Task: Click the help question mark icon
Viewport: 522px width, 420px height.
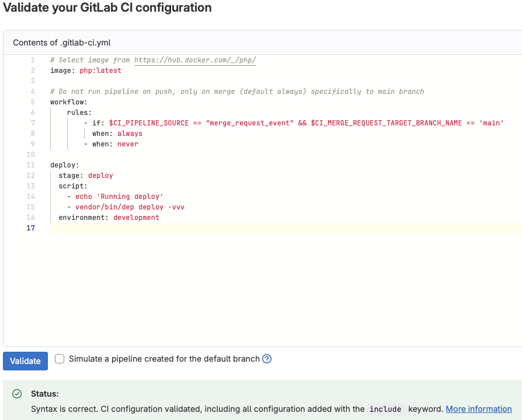Action: click(x=267, y=359)
